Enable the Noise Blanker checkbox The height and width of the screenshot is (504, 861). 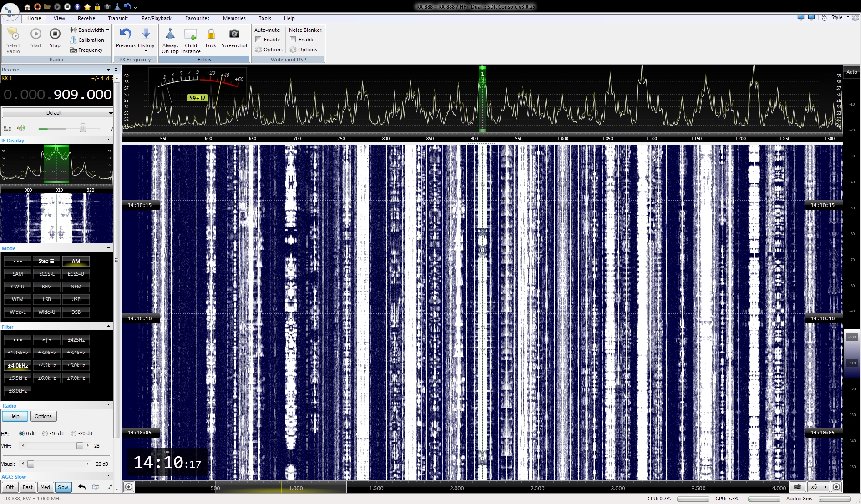point(293,40)
